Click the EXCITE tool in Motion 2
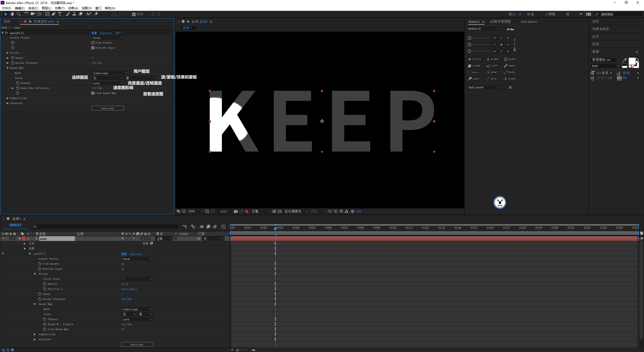644x352 pixels. tap(474, 59)
